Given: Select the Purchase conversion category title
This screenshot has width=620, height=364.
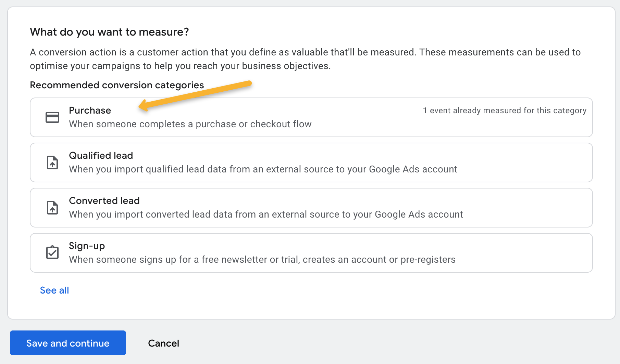Looking at the screenshot, I should [90, 110].
